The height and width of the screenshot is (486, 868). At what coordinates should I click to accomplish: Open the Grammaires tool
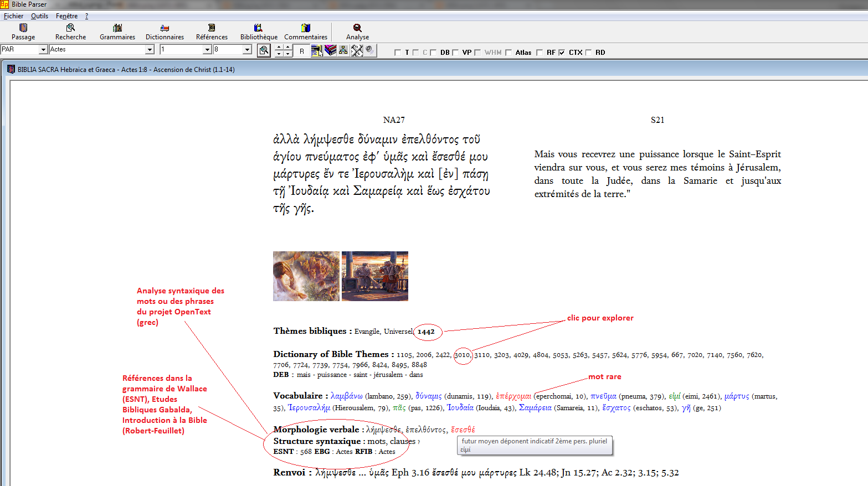point(117,32)
